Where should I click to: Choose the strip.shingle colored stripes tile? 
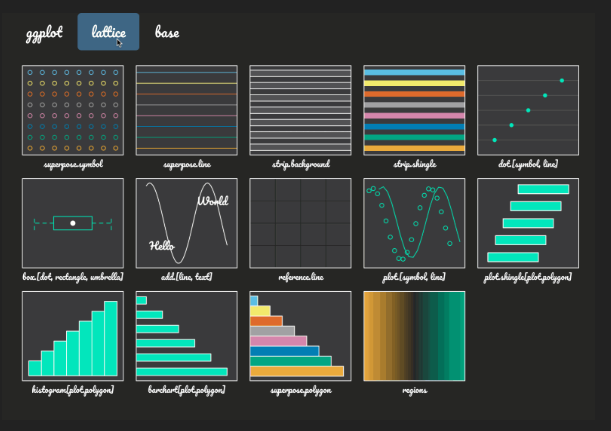414,110
